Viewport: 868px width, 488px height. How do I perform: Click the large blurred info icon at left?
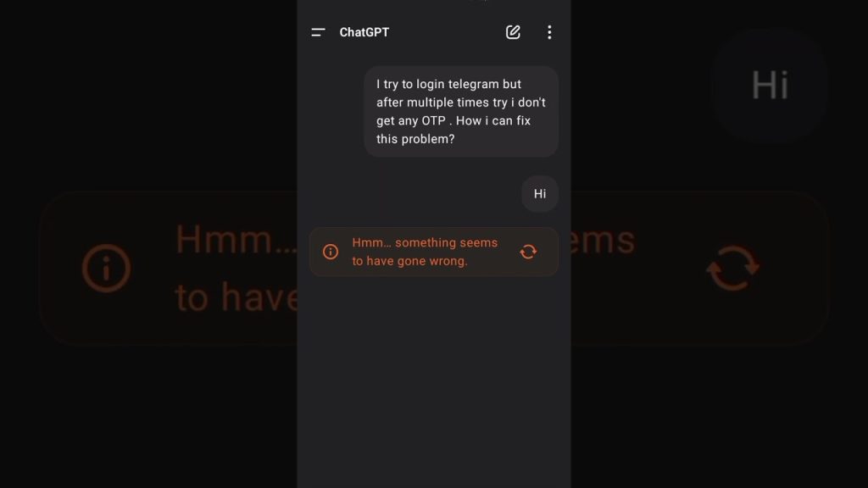pyautogui.click(x=106, y=269)
